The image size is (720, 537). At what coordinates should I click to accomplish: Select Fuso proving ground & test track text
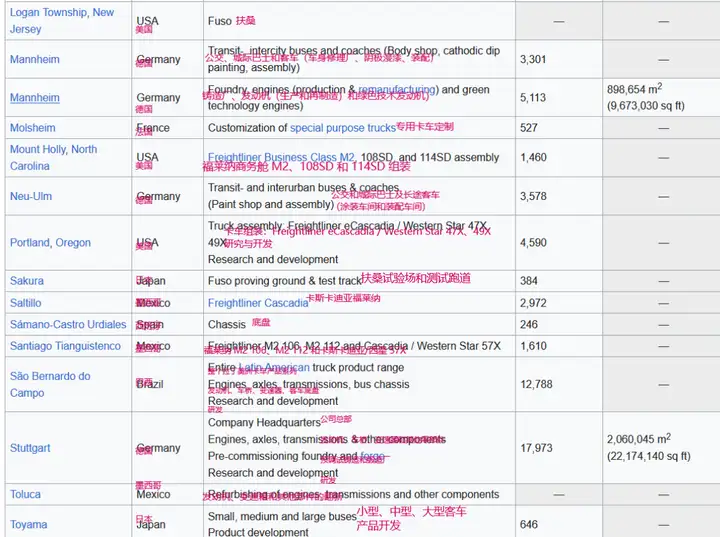(x=285, y=281)
